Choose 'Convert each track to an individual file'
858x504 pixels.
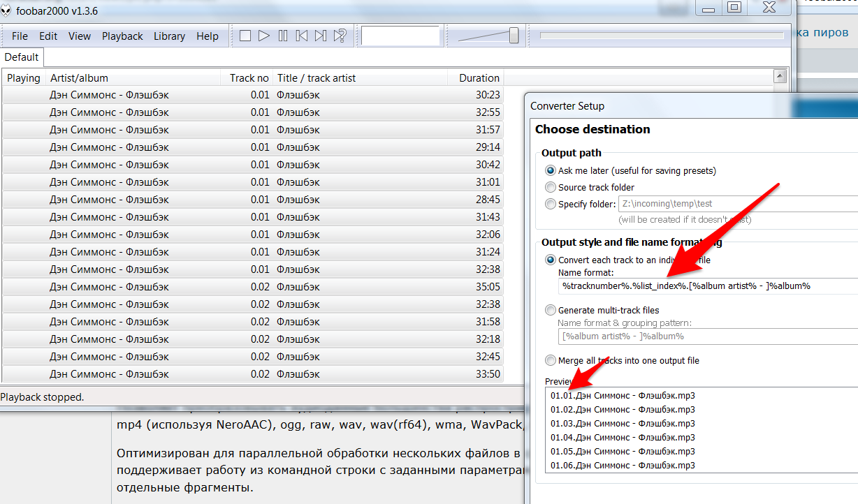tap(551, 260)
